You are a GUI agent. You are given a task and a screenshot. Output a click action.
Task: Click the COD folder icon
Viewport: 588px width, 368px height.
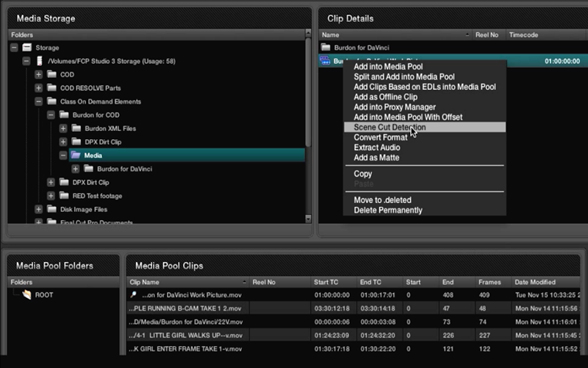pyautogui.click(x=51, y=74)
